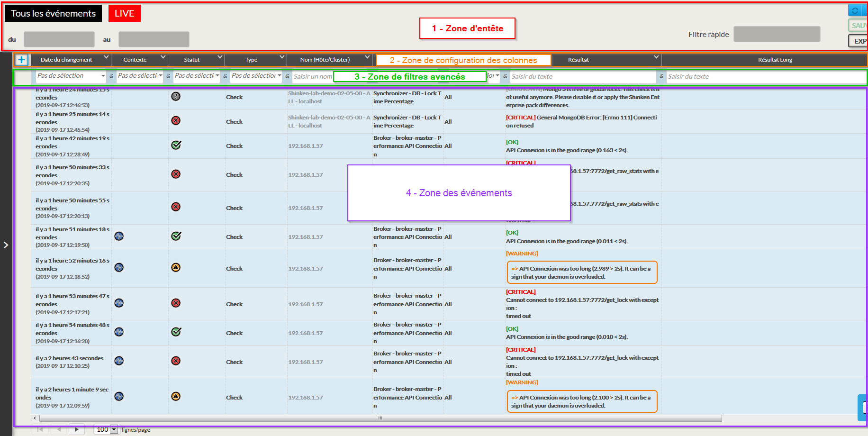This screenshot has height=436, width=868.
Task: Open the Contexte column header menu
Action: pos(163,58)
